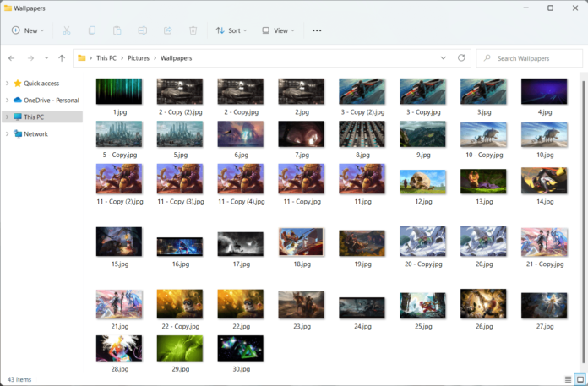
Task: Click Pictures in the breadcrumb path
Action: 139,58
